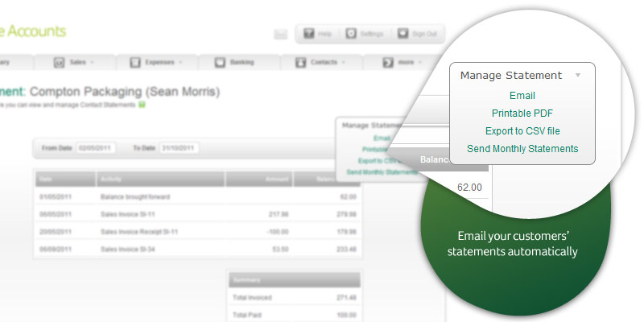
Task: Switch to the Banking tab
Action: [239, 63]
